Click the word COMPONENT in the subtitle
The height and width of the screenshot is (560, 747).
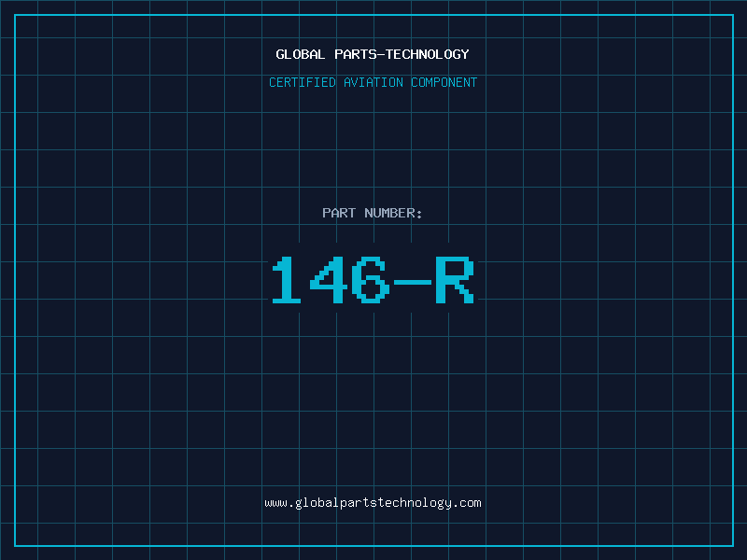point(444,82)
